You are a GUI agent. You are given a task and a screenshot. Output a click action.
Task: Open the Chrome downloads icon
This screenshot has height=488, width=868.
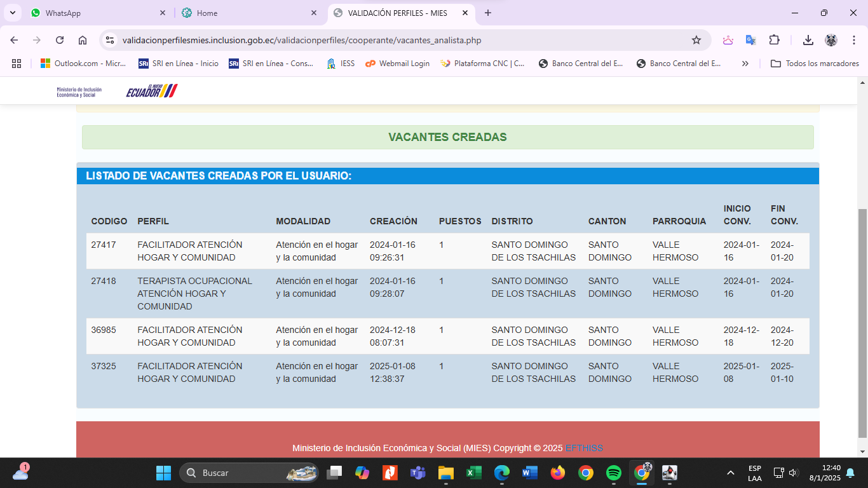(808, 40)
